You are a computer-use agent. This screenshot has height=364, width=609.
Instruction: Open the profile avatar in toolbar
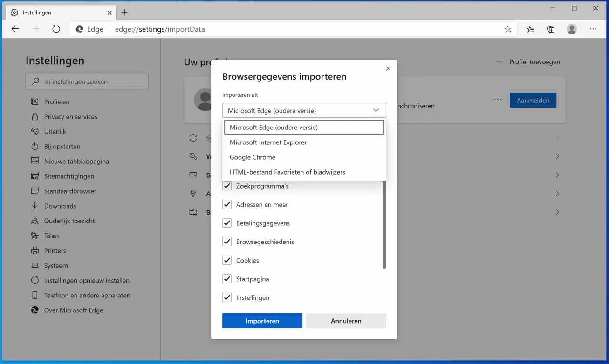[572, 29]
